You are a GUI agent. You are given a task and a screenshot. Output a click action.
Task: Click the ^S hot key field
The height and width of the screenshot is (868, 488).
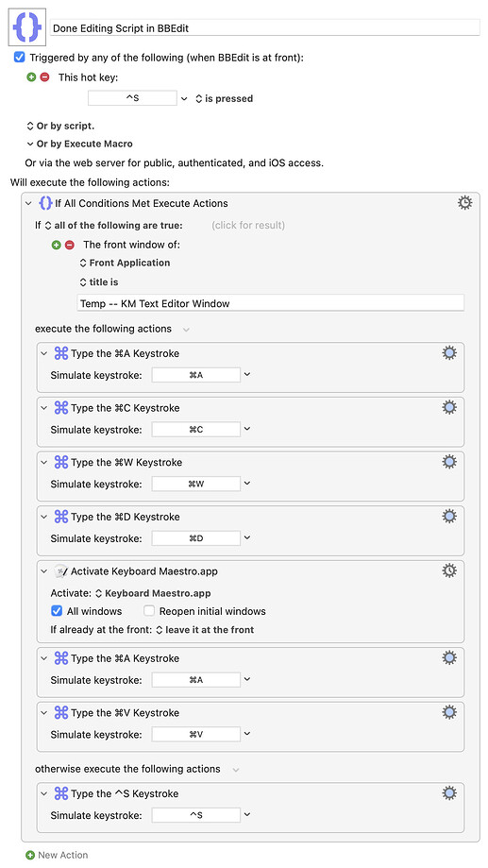pos(132,98)
